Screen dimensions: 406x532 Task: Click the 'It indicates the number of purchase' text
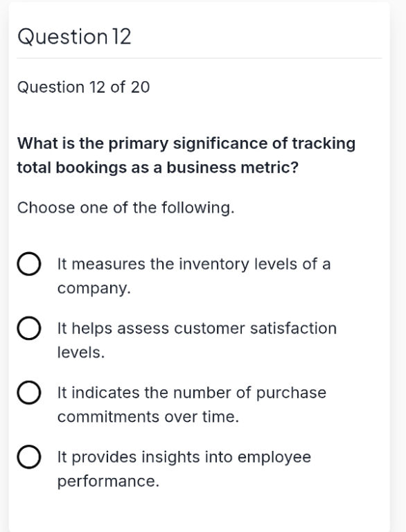192,393
